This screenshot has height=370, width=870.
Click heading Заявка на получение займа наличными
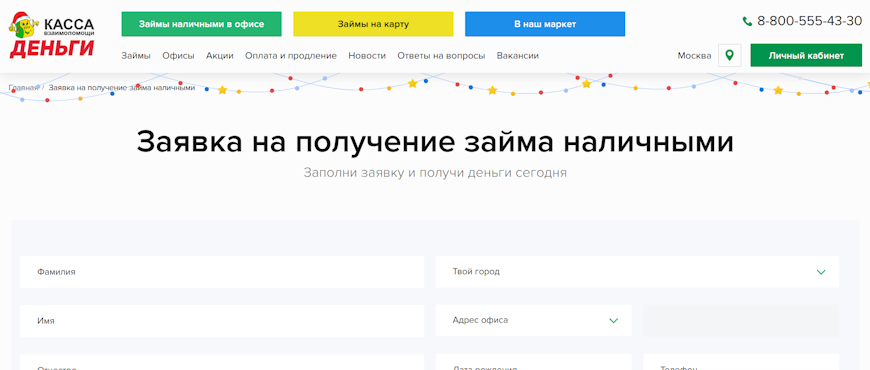pos(435,141)
